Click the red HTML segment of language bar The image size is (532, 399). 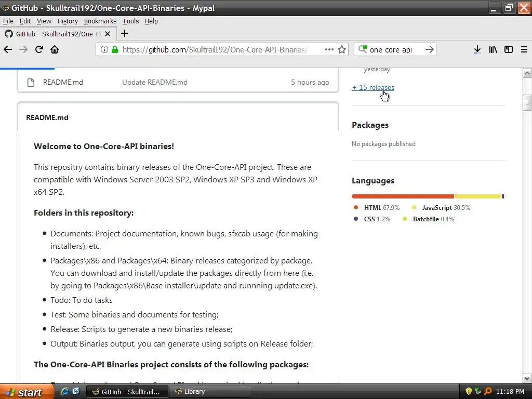(403, 196)
